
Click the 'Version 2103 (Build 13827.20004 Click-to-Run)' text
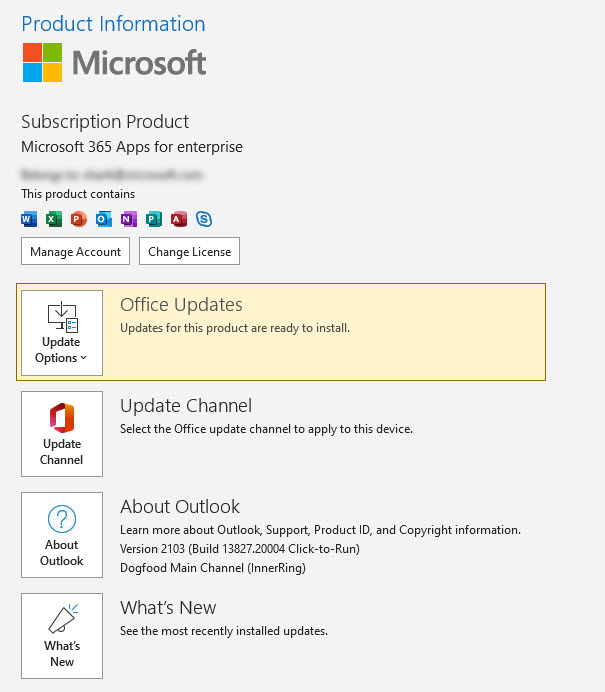pyautogui.click(x=240, y=549)
